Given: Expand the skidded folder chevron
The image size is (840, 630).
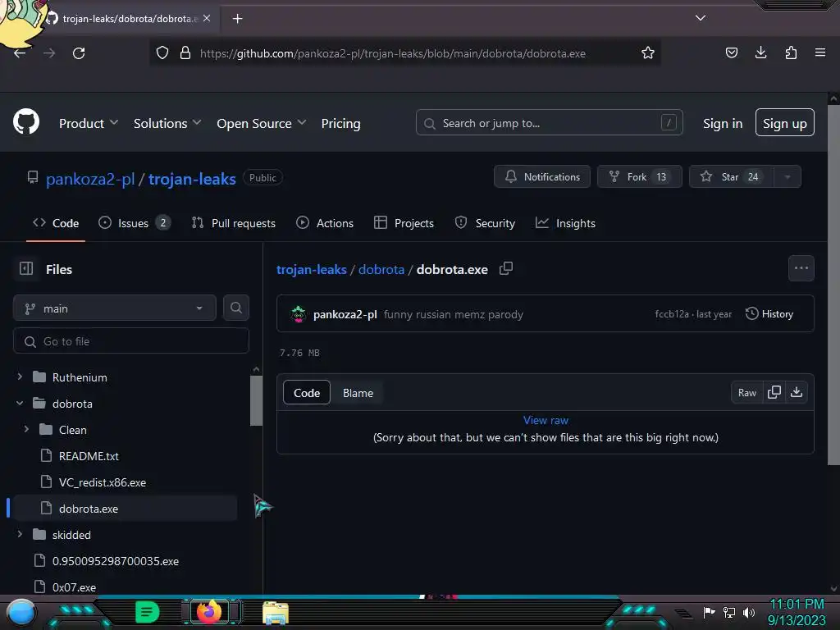Looking at the screenshot, I should [x=20, y=534].
